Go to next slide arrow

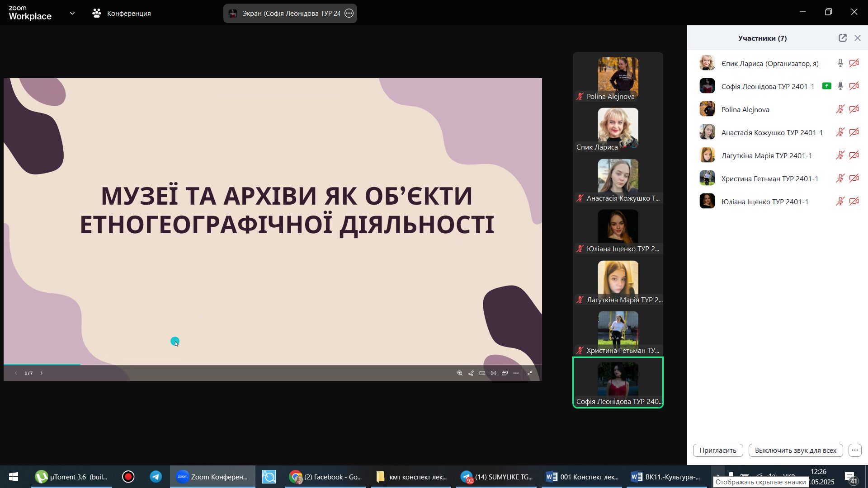(42, 373)
